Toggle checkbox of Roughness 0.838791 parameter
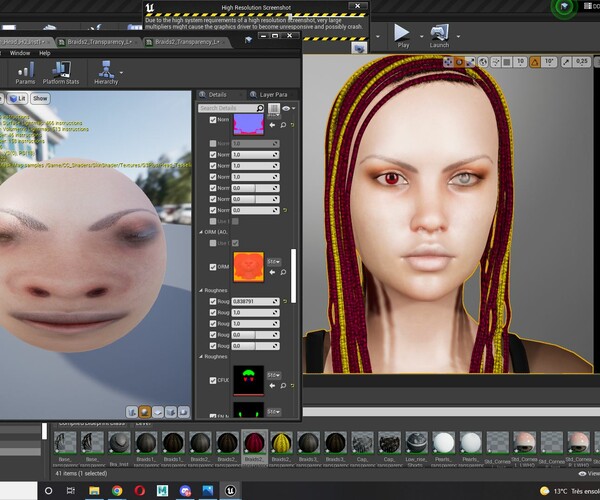 pos(213,301)
